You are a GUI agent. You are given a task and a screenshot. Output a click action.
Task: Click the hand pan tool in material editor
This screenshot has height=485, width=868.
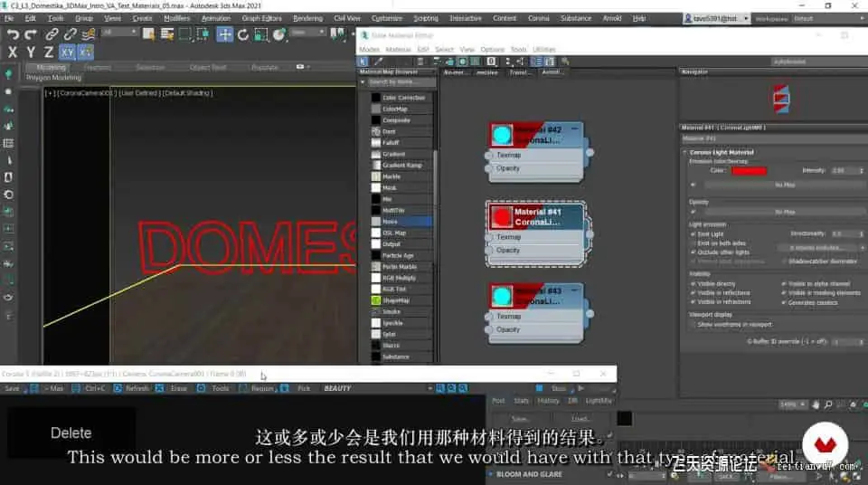coord(816,404)
